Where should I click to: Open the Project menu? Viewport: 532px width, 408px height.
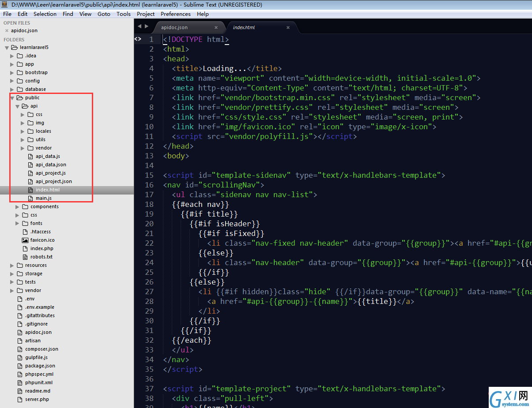[x=146, y=14]
